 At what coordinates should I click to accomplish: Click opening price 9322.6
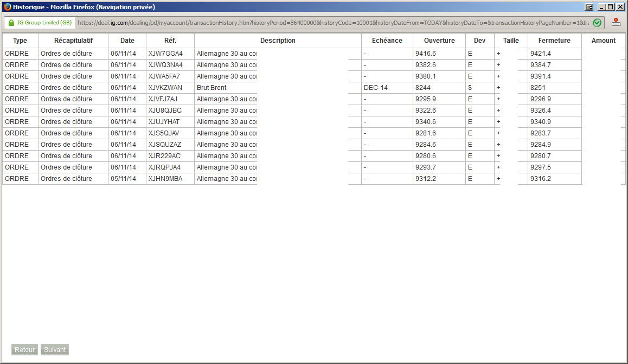[x=425, y=110]
